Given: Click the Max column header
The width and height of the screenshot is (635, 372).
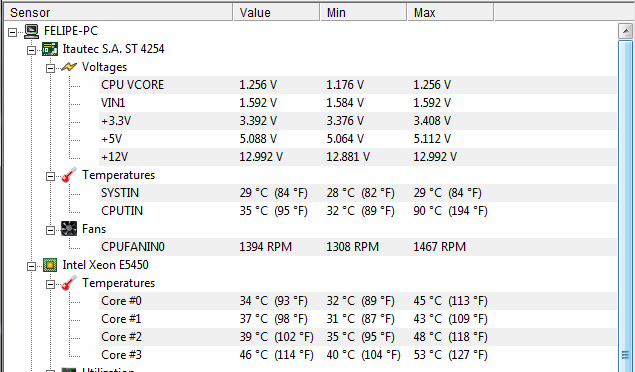Looking at the screenshot, I should [450, 13].
